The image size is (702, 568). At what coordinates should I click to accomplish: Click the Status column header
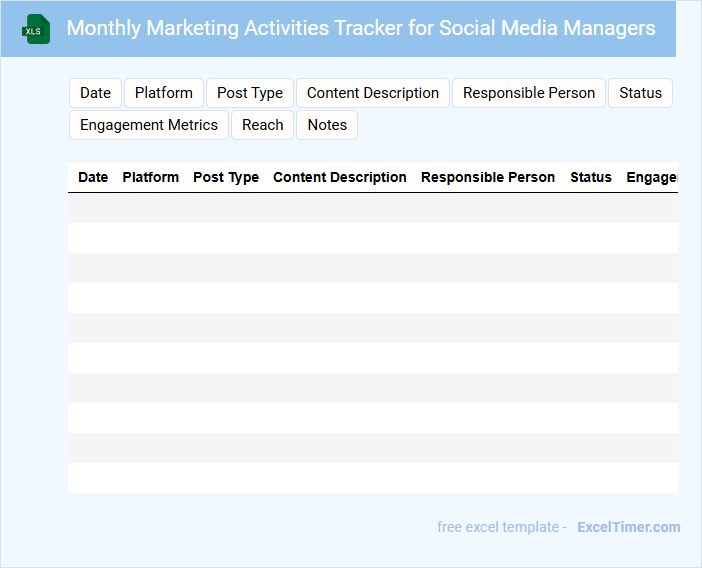(591, 177)
